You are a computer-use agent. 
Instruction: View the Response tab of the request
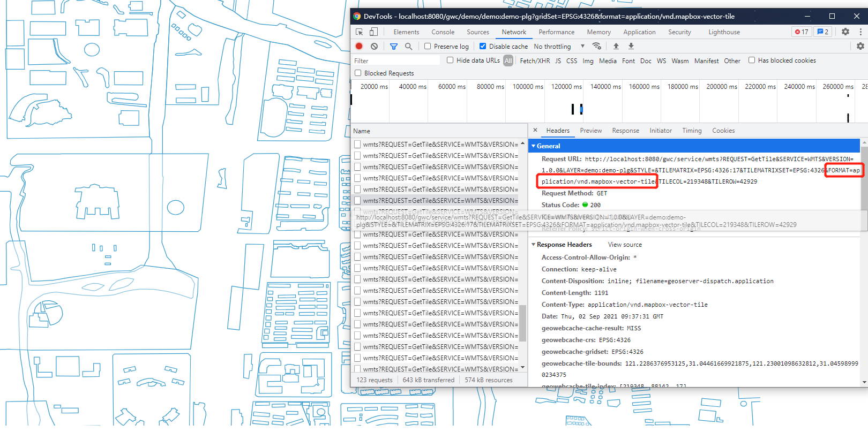(x=626, y=131)
